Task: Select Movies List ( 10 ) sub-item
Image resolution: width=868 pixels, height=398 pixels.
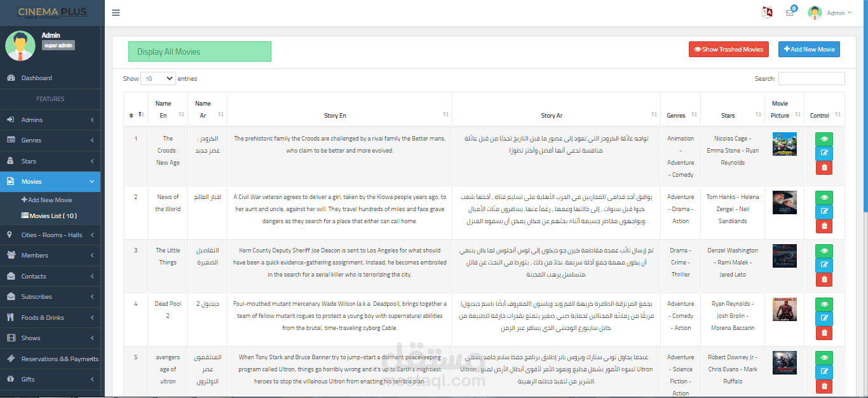Action: [49, 216]
